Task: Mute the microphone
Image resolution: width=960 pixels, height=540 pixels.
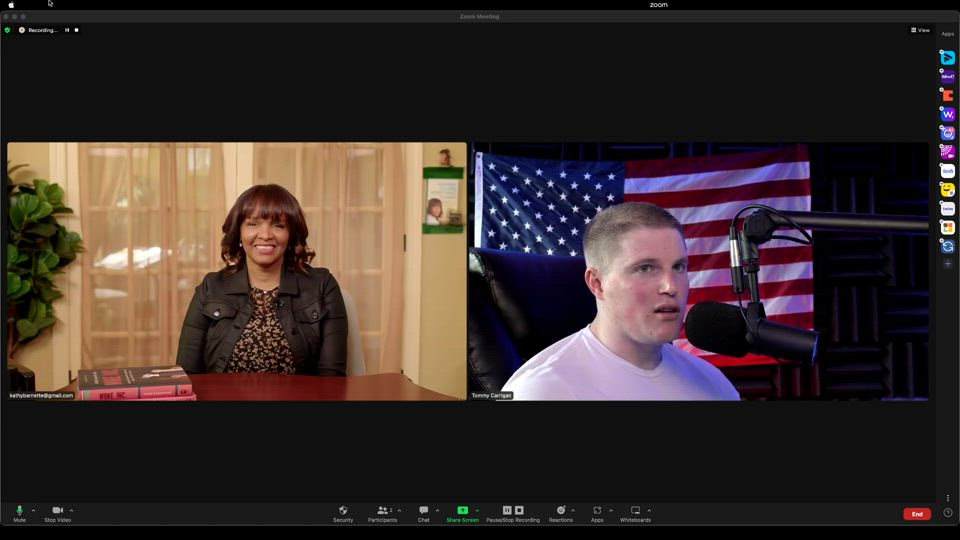Action: (x=19, y=513)
